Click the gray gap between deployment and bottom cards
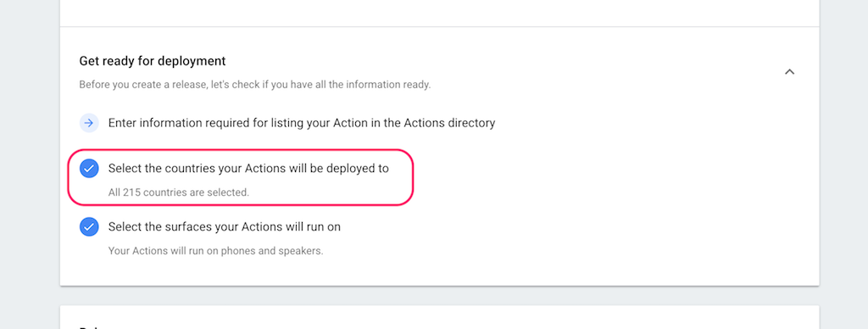Screen dimensions: 868x329 tap(440, 296)
